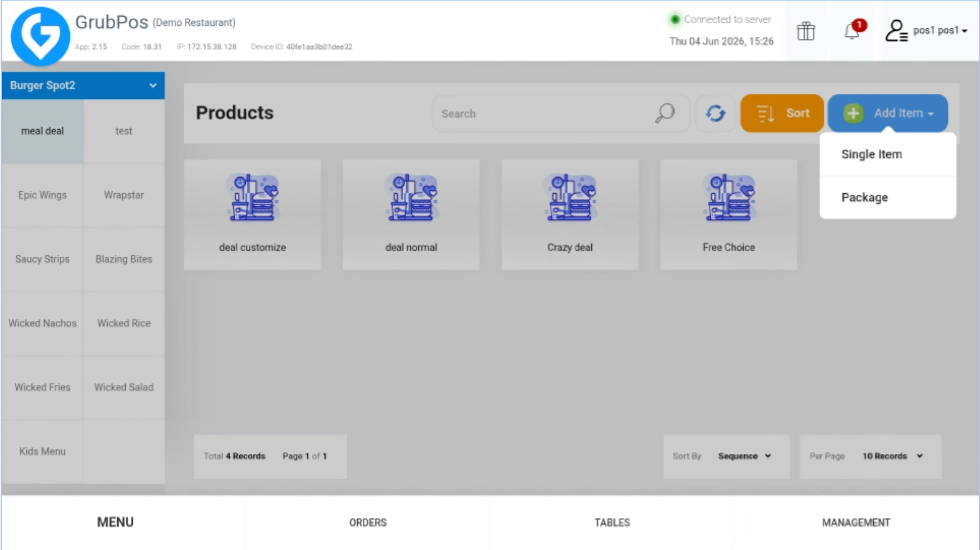Open the Sort By Sequence dropdown
The height and width of the screenshot is (550, 980).
pos(727,456)
